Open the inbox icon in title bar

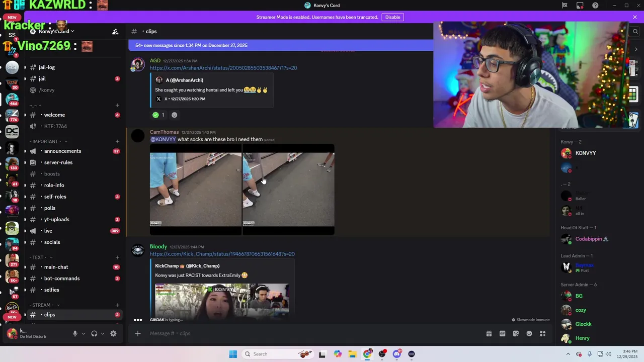[580, 6]
